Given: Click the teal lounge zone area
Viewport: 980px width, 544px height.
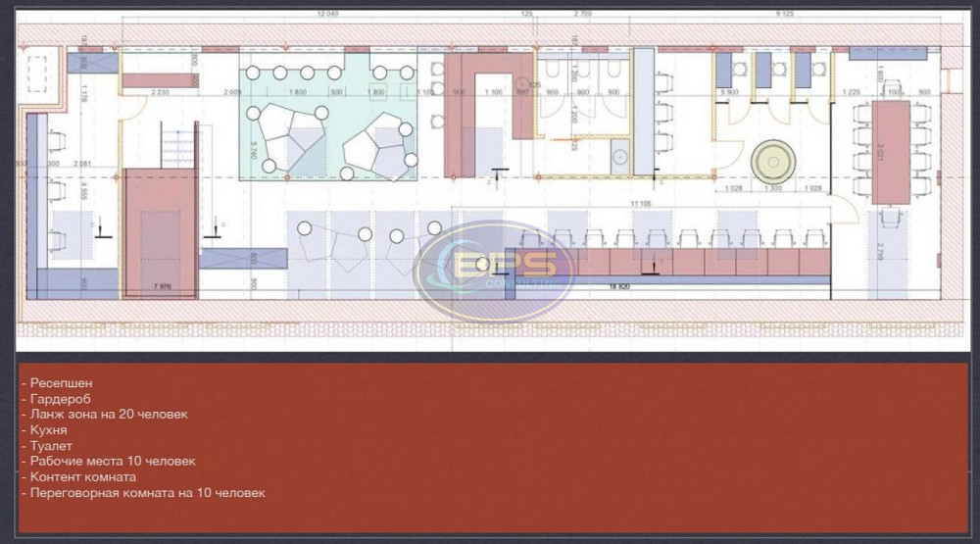Looking at the screenshot, I should 328,127.
